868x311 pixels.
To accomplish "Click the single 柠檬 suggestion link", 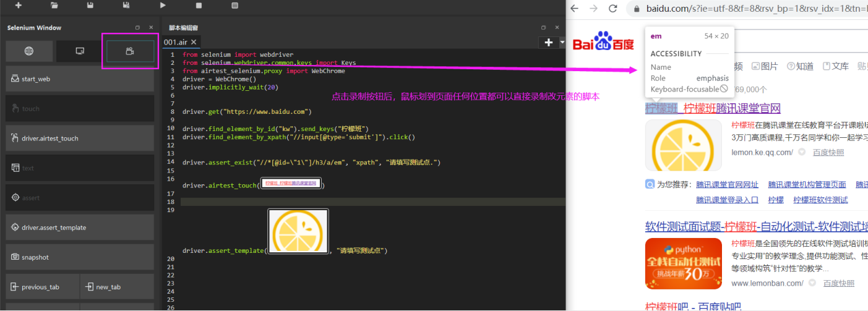I will click(x=776, y=200).
